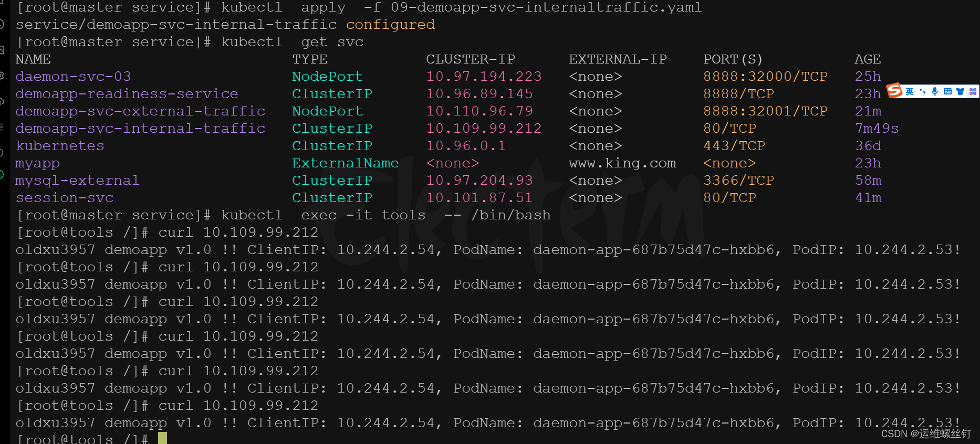Image resolution: width=980 pixels, height=444 pixels.
Task: Click cluster IP 10.101.87.51
Action: [479, 198]
